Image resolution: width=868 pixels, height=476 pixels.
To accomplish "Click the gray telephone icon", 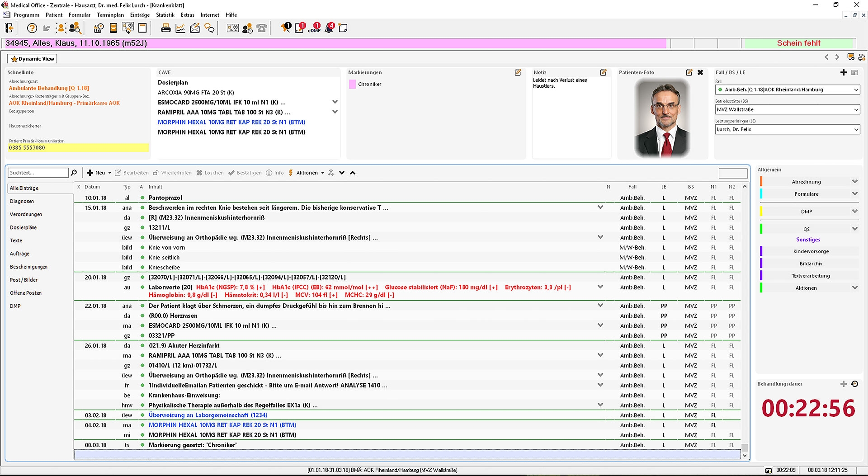I will click(x=262, y=28).
